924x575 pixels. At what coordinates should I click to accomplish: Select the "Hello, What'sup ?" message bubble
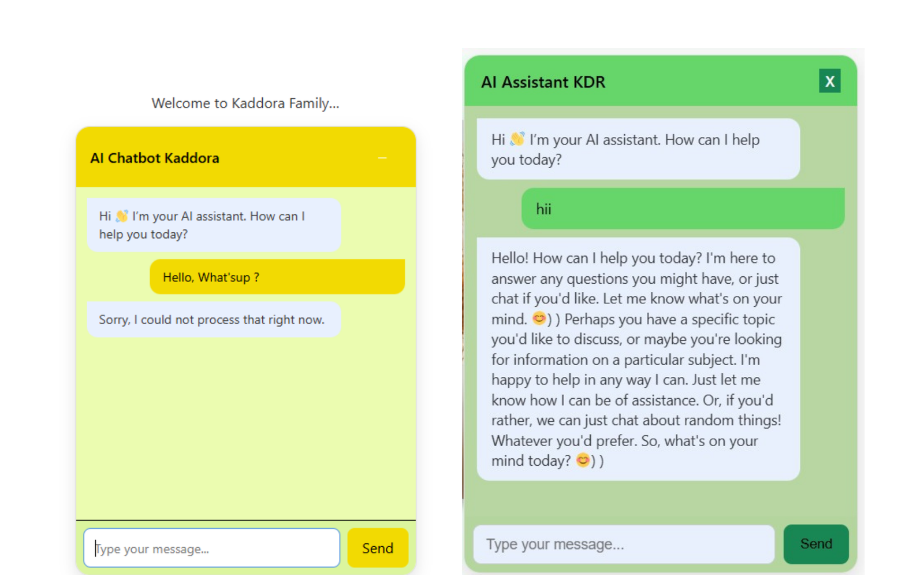coord(277,277)
